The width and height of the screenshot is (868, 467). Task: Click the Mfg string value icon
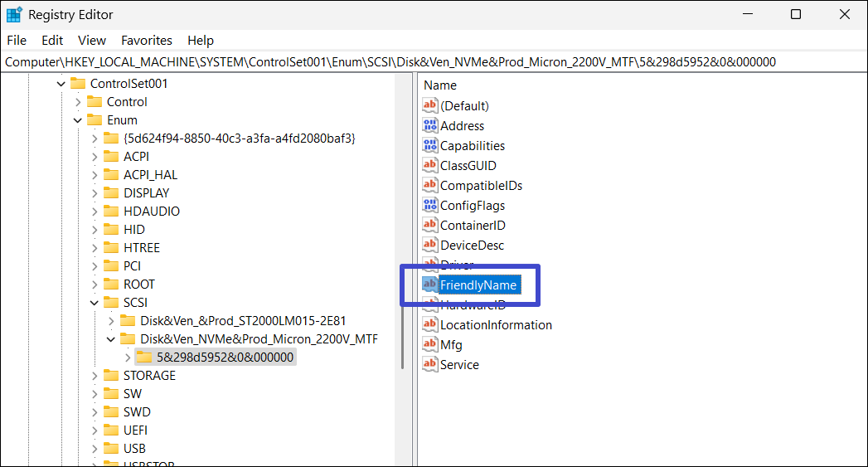(429, 345)
